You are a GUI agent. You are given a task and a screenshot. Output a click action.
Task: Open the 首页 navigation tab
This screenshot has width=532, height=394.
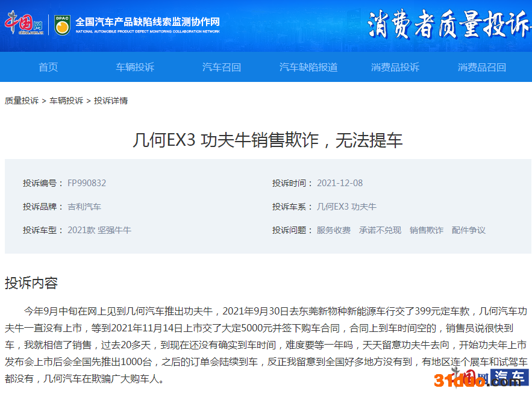click(x=48, y=67)
